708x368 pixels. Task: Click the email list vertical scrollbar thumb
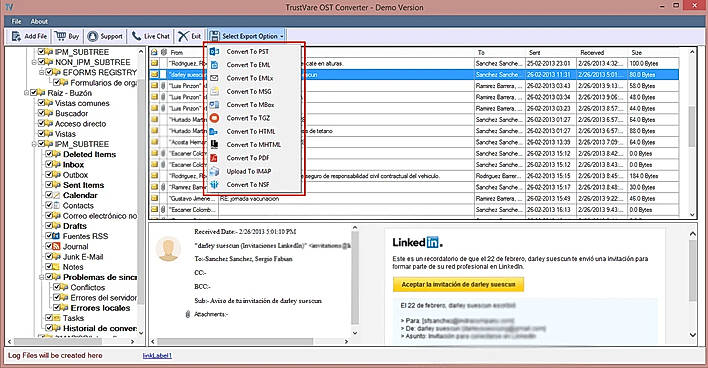[692, 126]
